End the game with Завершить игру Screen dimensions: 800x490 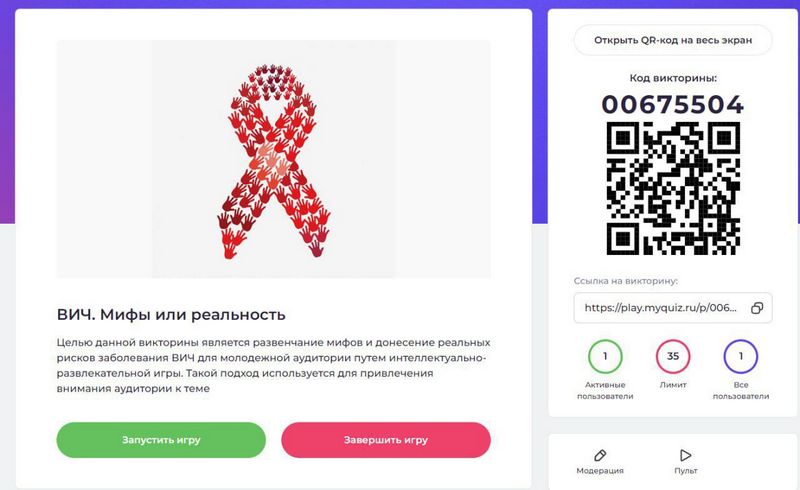[x=386, y=439]
